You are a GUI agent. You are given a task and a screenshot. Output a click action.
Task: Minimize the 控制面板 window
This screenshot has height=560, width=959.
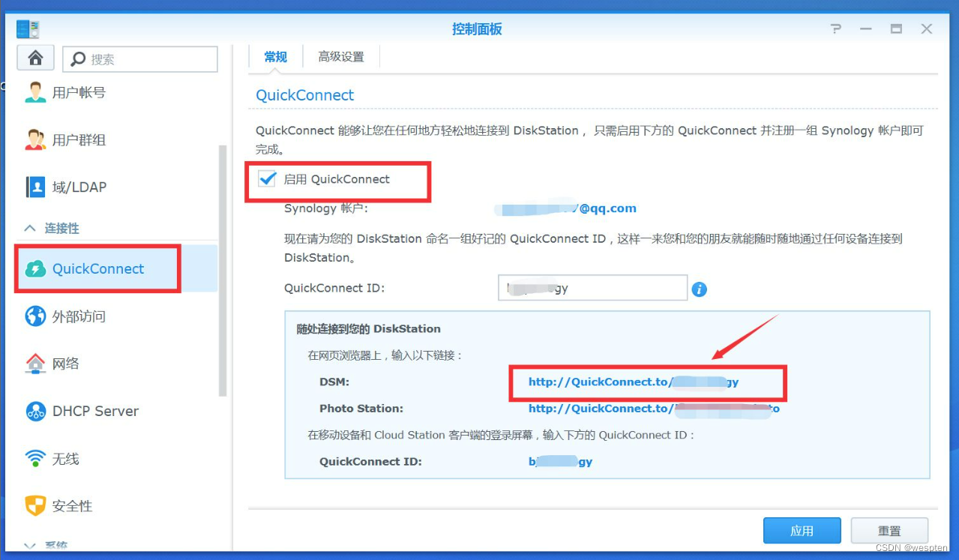[866, 29]
